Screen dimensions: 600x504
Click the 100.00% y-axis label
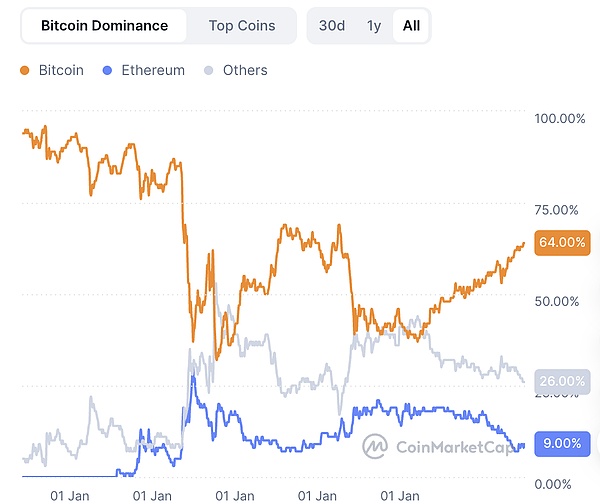(560, 119)
